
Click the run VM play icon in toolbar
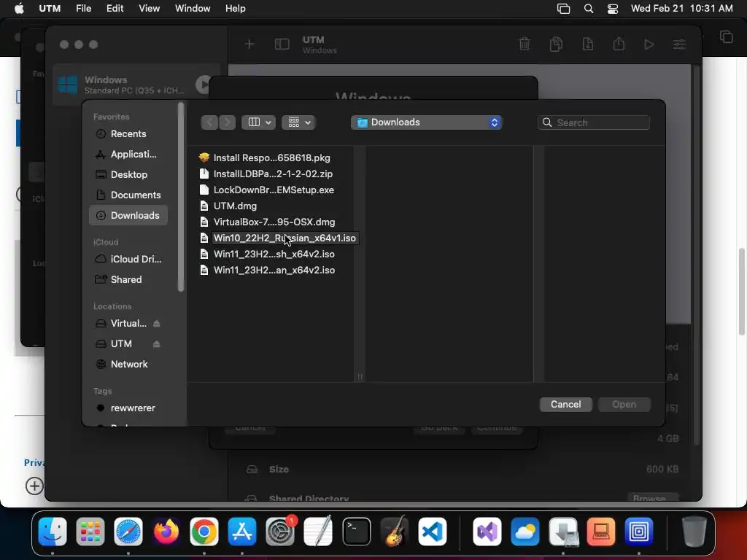[x=649, y=44]
